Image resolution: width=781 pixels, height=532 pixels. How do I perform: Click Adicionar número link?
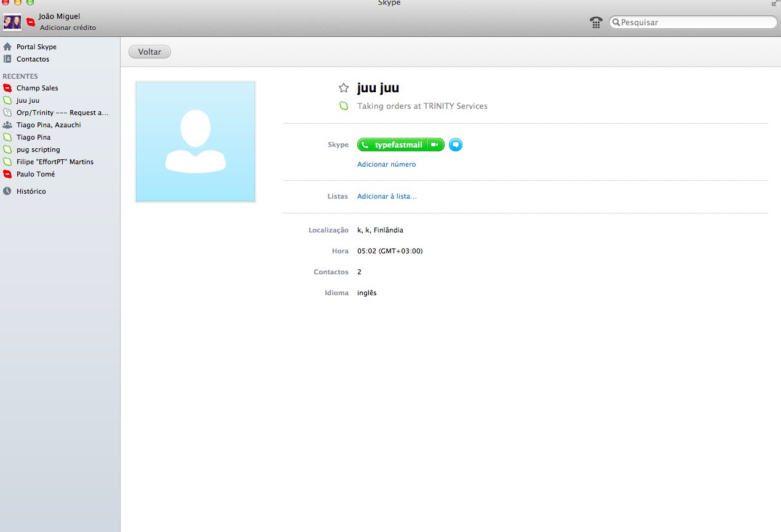pyautogui.click(x=386, y=164)
